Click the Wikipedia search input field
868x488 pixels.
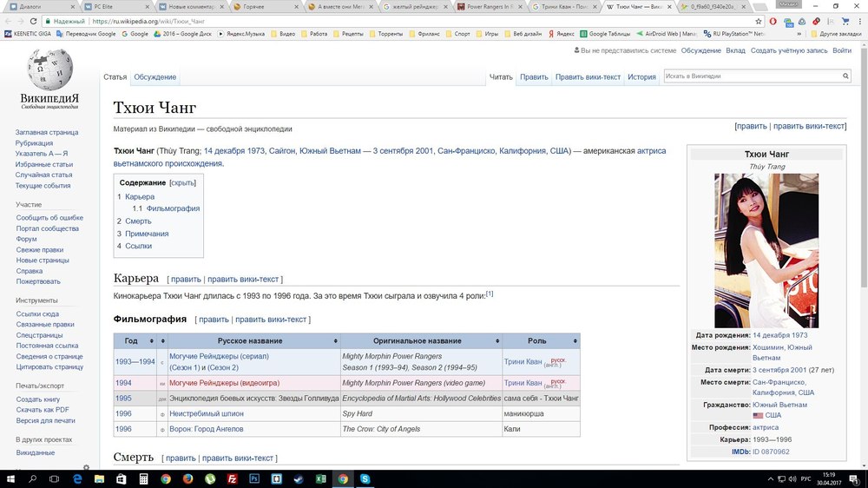[x=751, y=76]
